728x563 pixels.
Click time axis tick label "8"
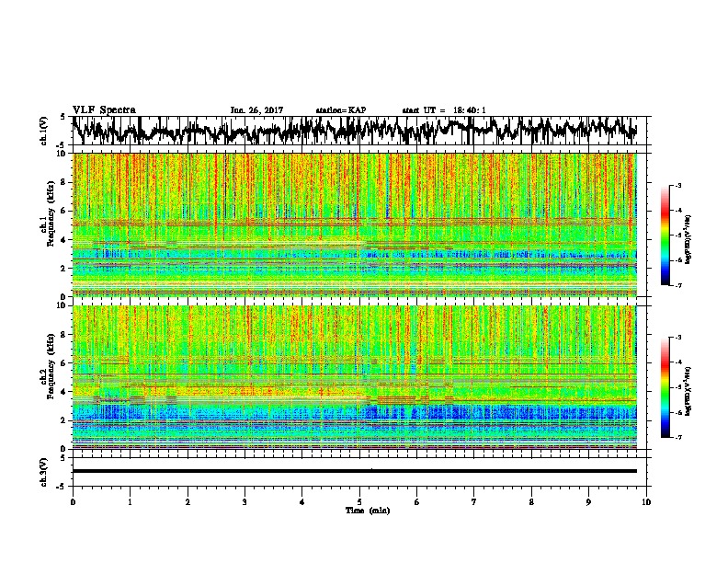pos(531,502)
